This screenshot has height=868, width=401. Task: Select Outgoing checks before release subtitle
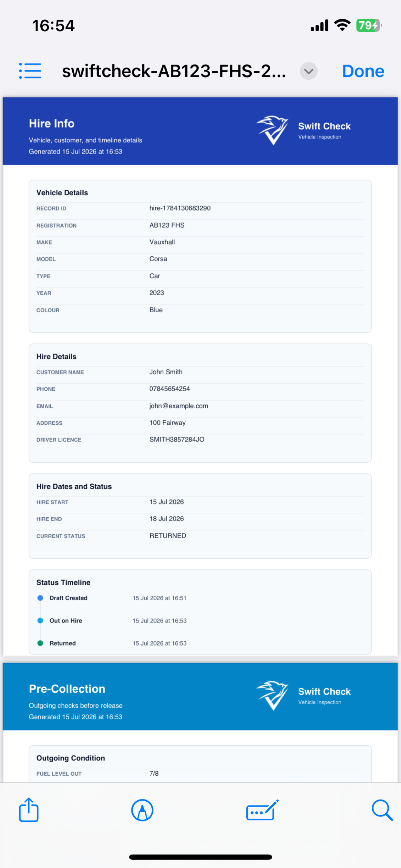[x=76, y=705]
